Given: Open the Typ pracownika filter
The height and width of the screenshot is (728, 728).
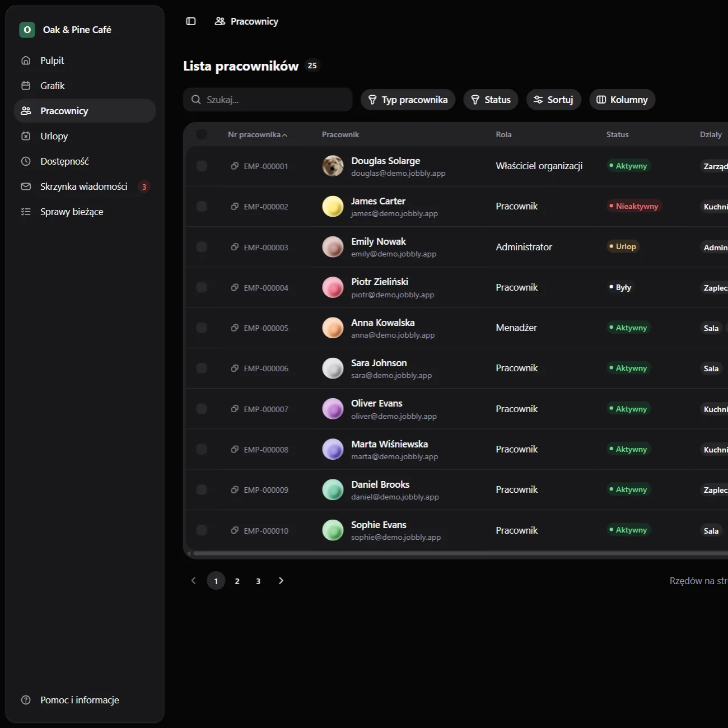Looking at the screenshot, I should click(408, 100).
